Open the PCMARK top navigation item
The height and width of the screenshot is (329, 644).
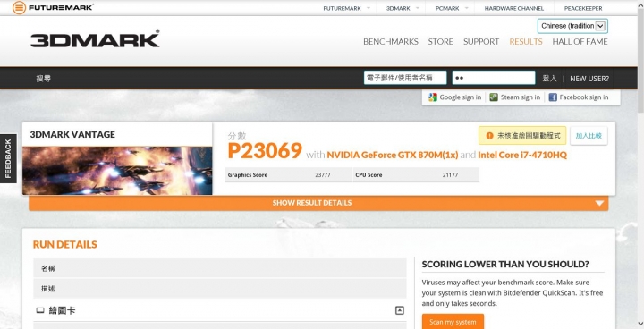[447, 8]
